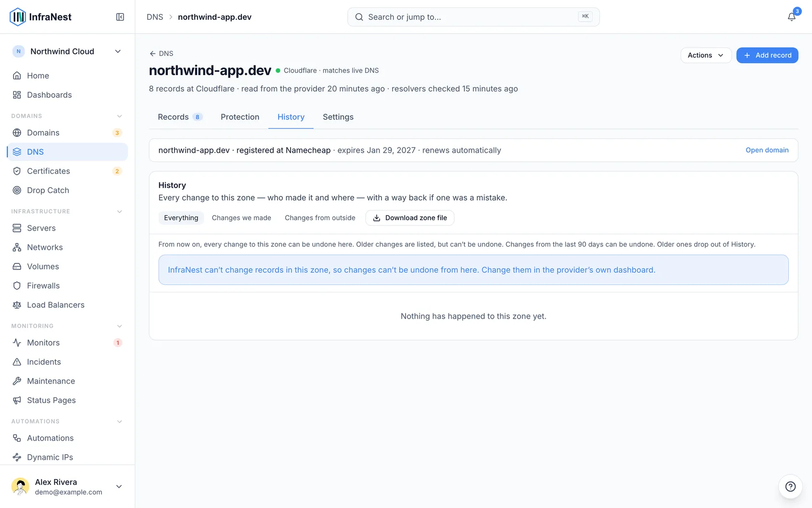Click the Dashboards grid icon
Screen dimensions: 812x508
point(17,95)
